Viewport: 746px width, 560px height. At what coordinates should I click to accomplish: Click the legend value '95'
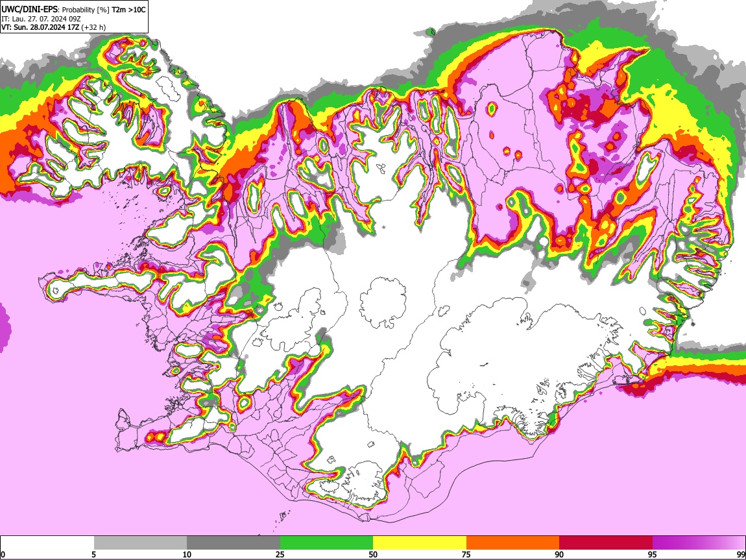click(653, 555)
